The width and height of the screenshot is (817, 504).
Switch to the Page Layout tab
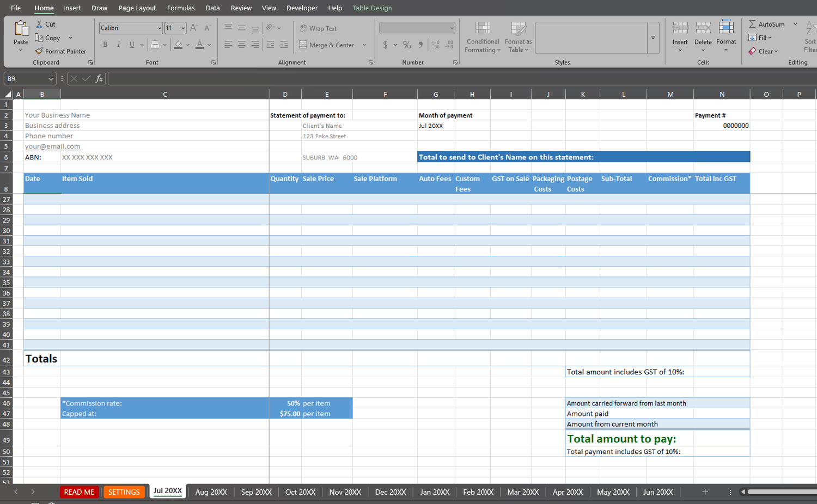pos(137,8)
